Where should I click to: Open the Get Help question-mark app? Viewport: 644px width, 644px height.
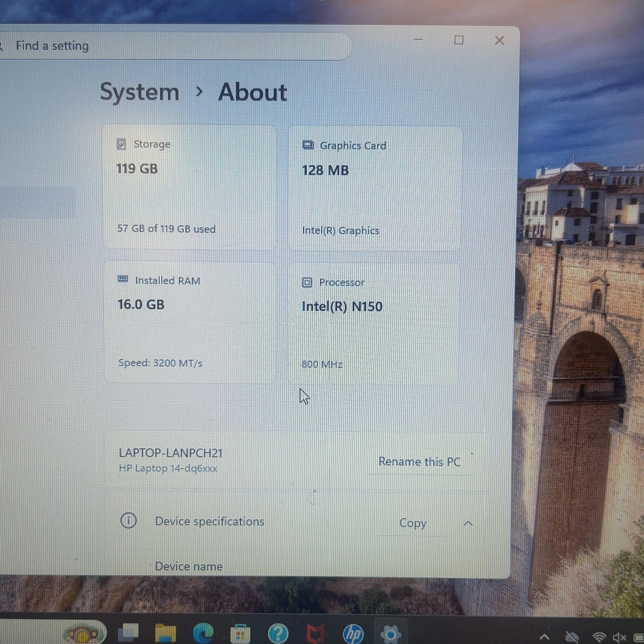pyautogui.click(x=278, y=634)
